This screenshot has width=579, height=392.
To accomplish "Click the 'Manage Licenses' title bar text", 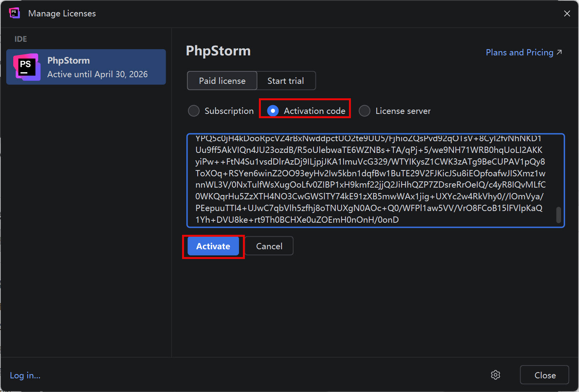I will tap(62, 13).
